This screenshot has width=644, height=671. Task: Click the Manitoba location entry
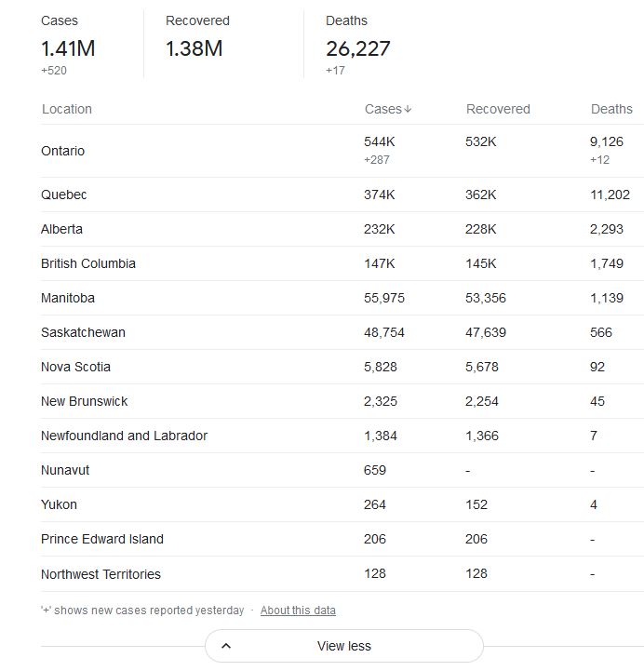(68, 298)
